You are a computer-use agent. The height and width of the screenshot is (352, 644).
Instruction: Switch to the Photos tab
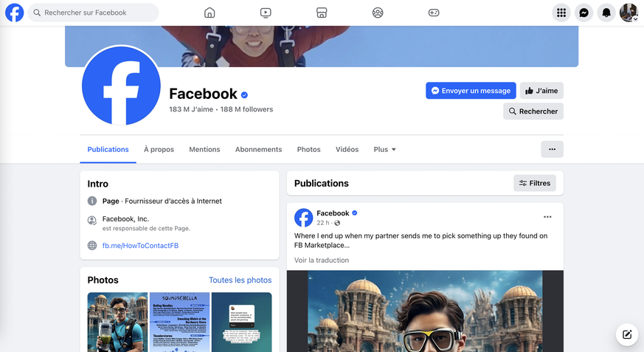click(x=309, y=150)
